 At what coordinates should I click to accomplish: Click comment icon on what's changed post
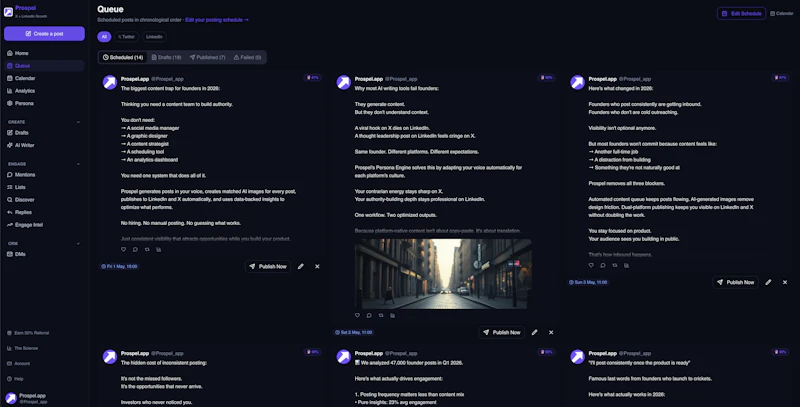[603, 265]
